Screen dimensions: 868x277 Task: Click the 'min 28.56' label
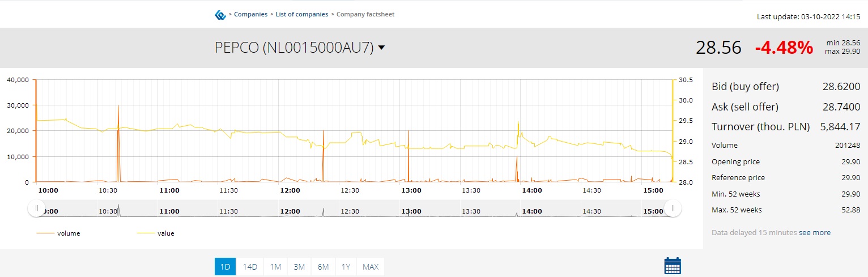point(843,43)
